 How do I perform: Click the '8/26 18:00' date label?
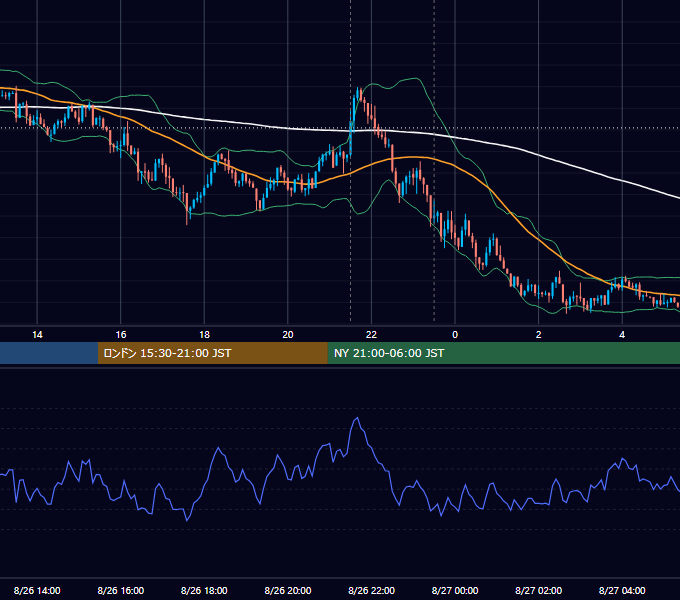(204, 590)
